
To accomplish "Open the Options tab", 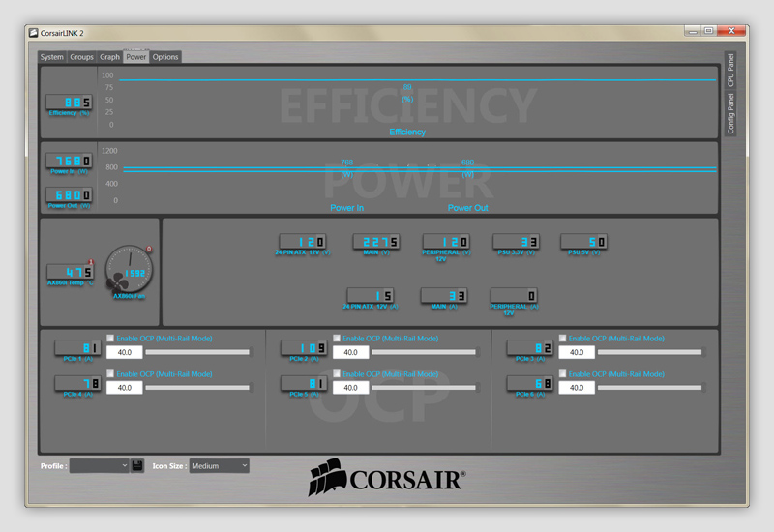I will coord(165,57).
